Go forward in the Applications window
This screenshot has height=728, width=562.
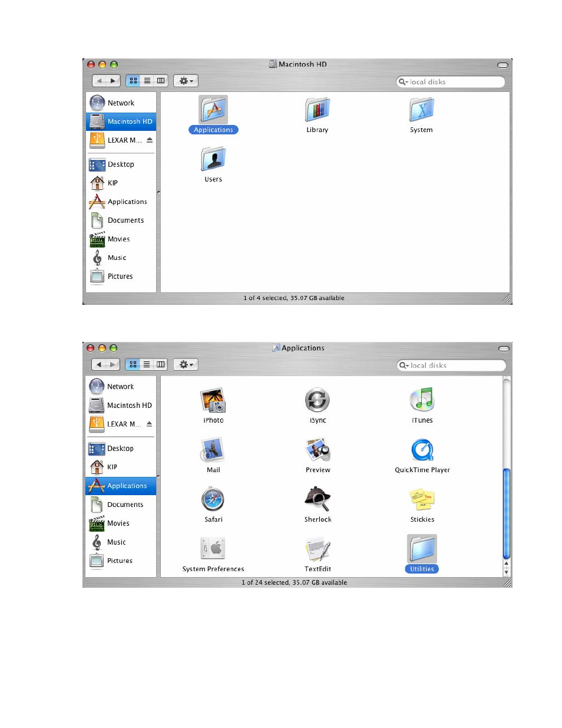coord(113,365)
